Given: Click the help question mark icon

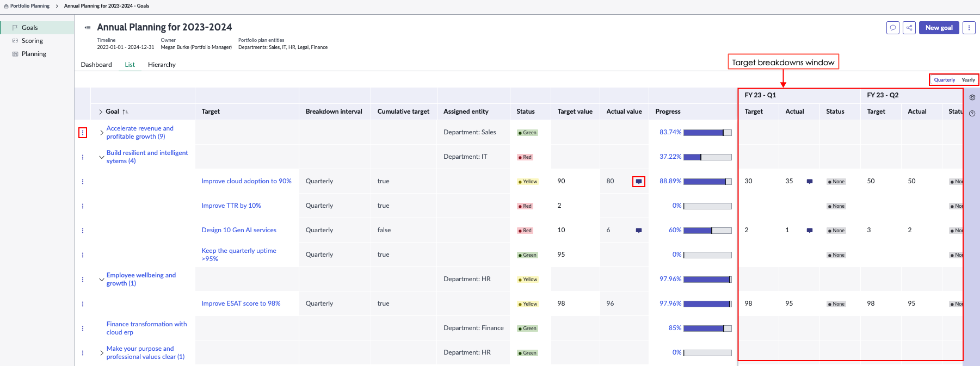Looking at the screenshot, I should pos(972,114).
